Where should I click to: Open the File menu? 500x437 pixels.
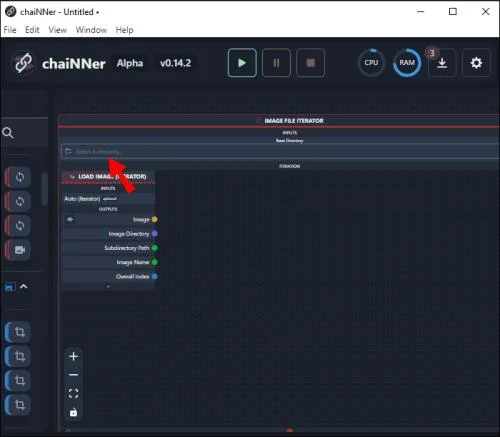tap(10, 30)
